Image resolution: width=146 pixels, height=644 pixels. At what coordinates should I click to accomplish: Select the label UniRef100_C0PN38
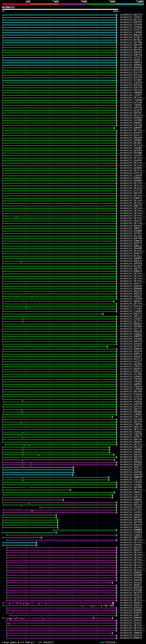pyautogui.click(x=131, y=32)
